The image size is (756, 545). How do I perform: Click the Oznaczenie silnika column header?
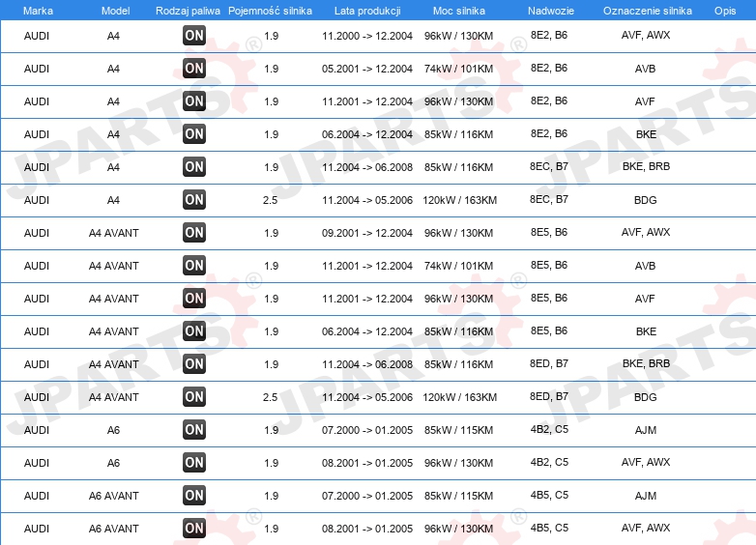coord(648,11)
